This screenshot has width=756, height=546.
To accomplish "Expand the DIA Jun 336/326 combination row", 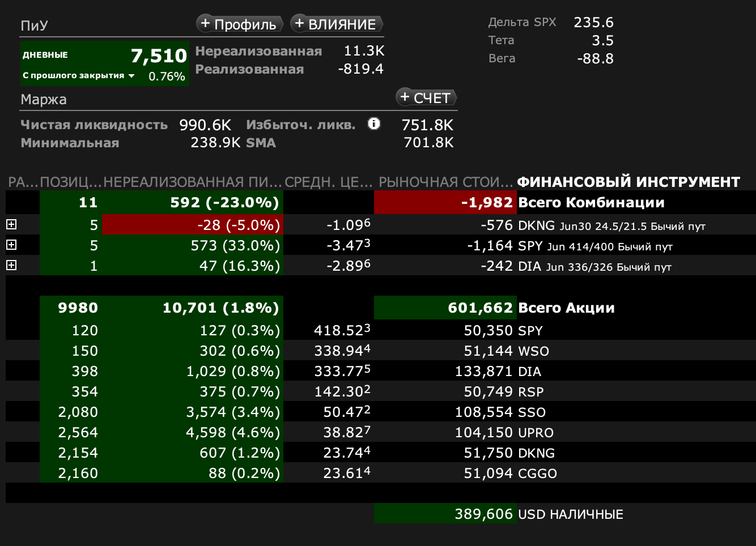I will click(11, 265).
